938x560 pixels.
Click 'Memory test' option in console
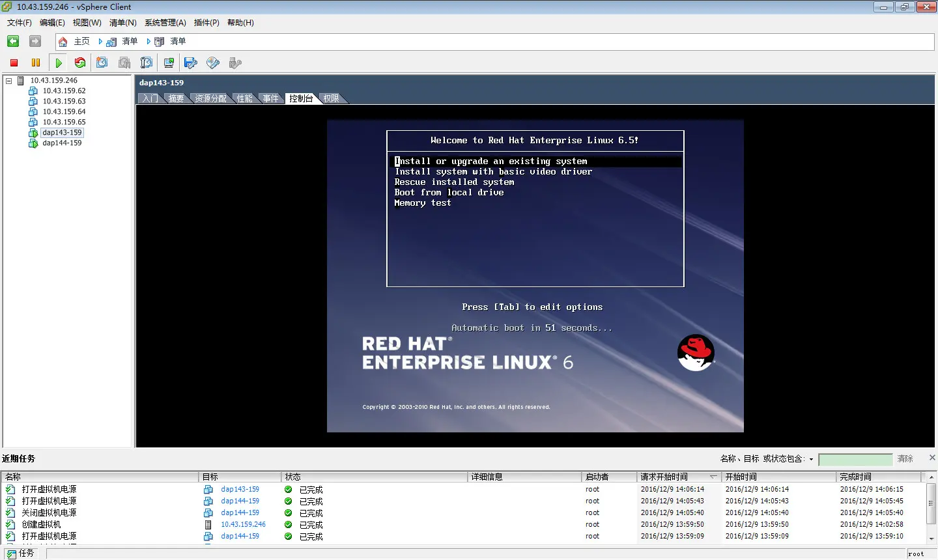tap(422, 203)
